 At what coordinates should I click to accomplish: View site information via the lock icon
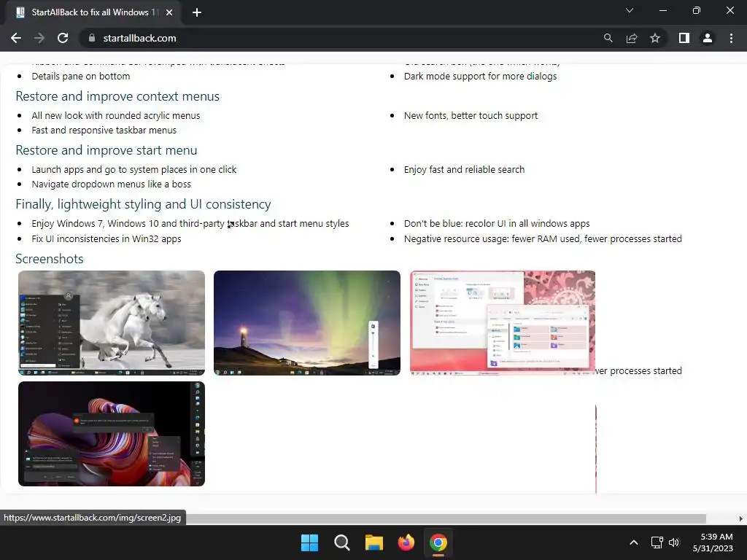[x=91, y=38]
